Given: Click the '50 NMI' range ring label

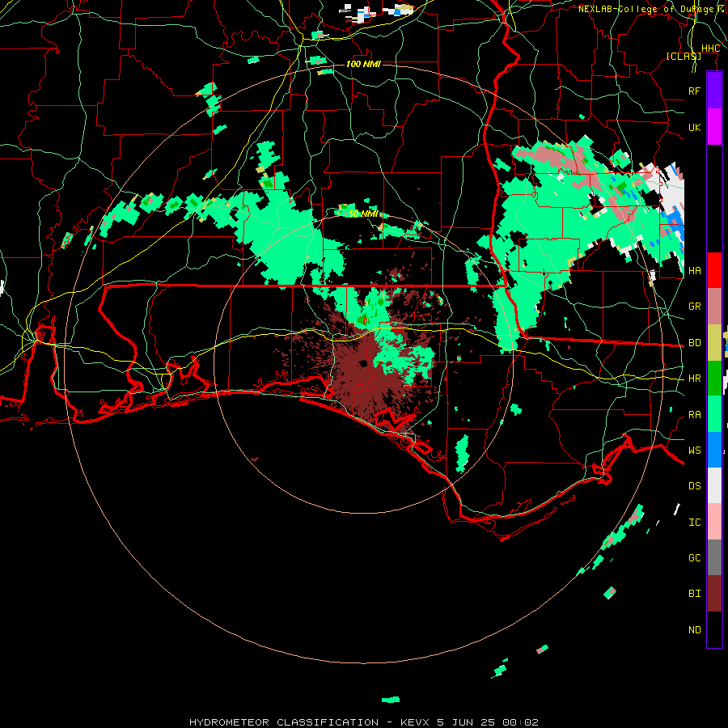Looking at the screenshot, I should (362, 214).
